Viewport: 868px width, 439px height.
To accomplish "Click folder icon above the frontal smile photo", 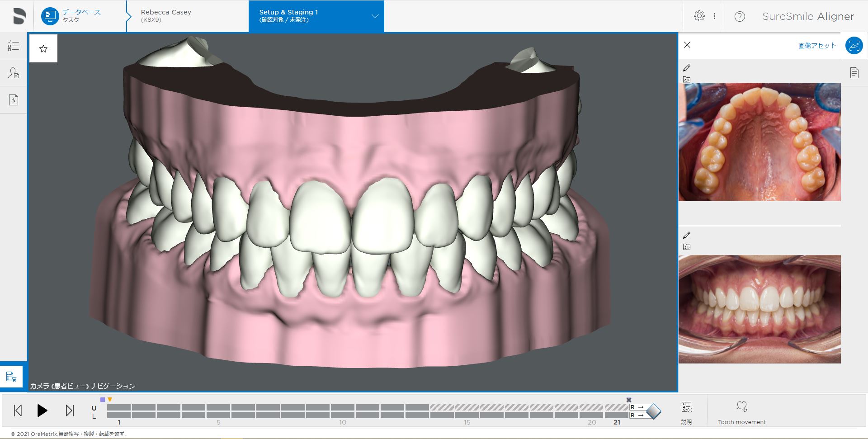I will pyautogui.click(x=687, y=247).
